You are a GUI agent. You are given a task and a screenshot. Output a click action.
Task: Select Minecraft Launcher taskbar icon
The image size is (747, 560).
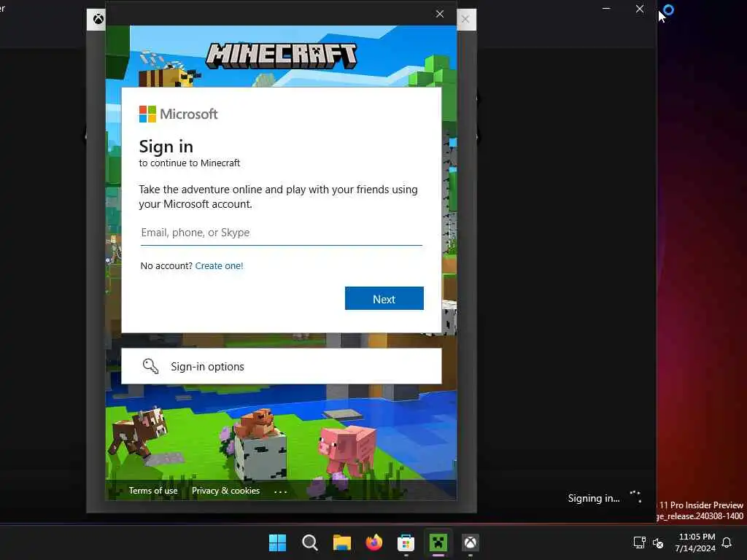coord(438,542)
